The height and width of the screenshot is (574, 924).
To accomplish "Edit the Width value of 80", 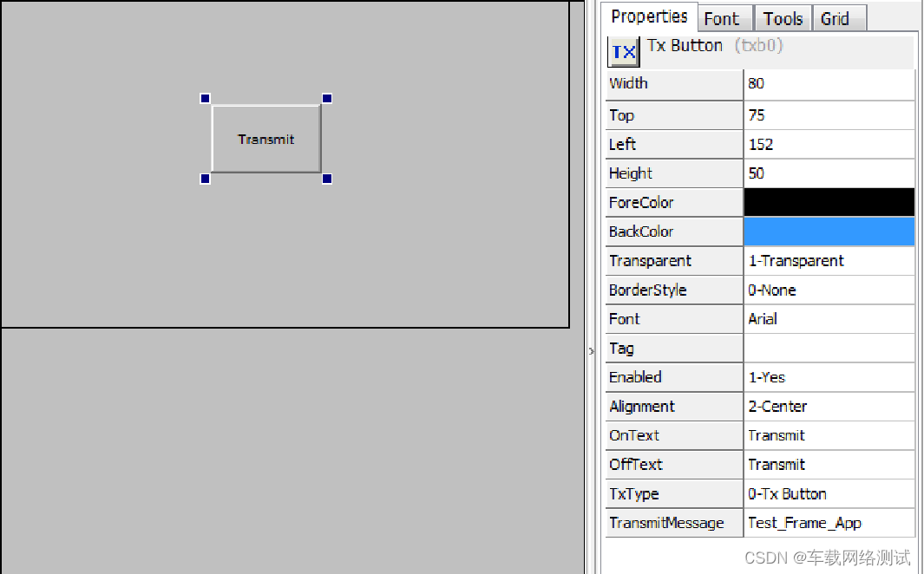I will click(829, 83).
